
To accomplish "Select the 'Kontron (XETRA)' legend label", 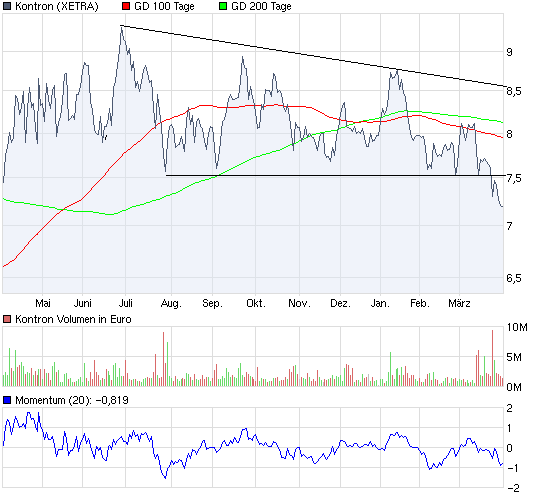I will (57, 6).
